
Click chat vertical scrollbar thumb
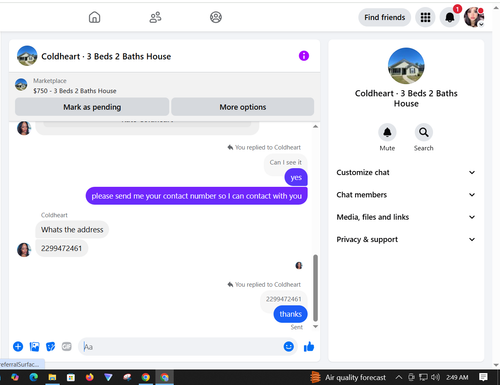315,288
